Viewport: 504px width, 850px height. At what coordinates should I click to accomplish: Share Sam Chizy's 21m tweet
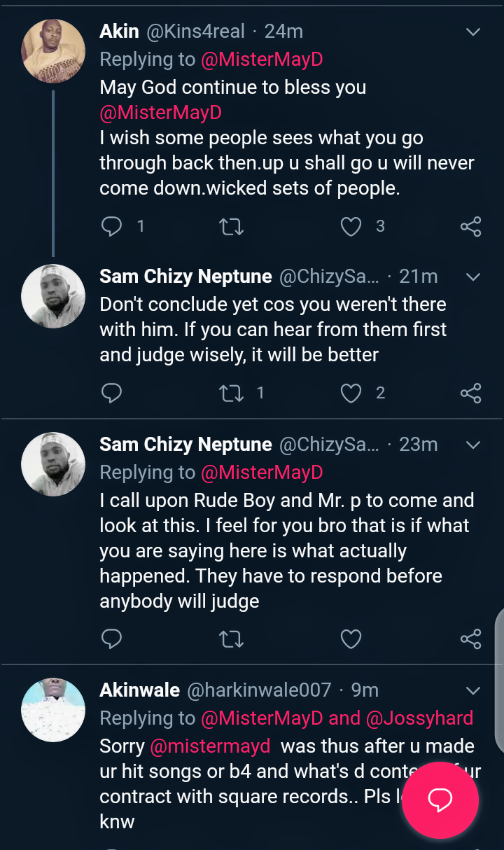pyautogui.click(x=470, y=393)
